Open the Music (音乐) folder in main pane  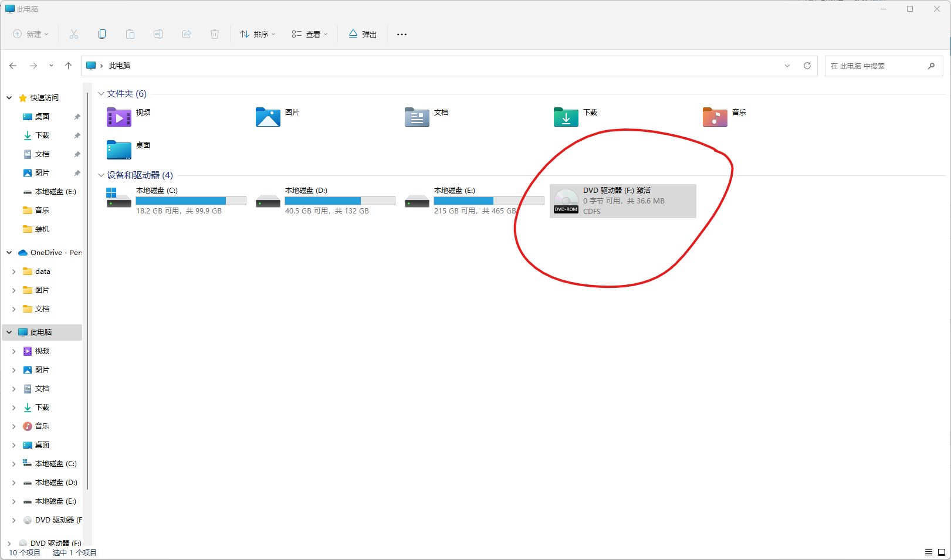pos(715,117)
